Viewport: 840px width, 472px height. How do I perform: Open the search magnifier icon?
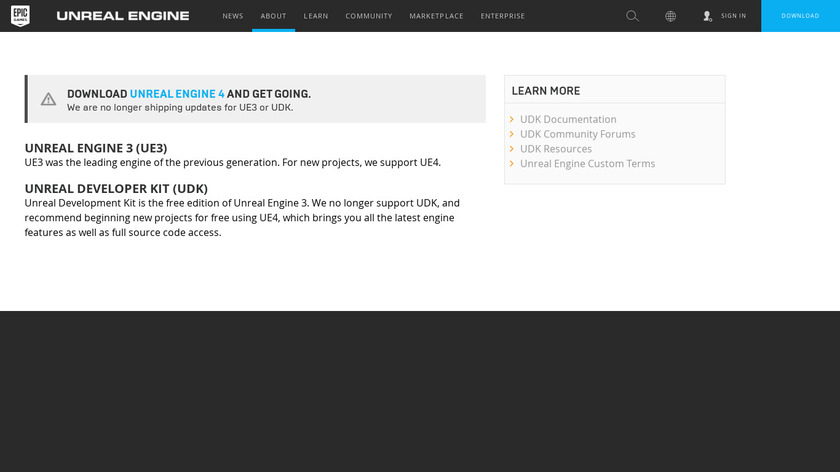[632, 16]
